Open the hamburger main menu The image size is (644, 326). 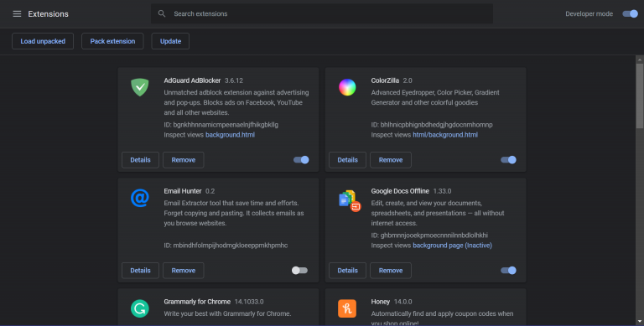[17, 14]
